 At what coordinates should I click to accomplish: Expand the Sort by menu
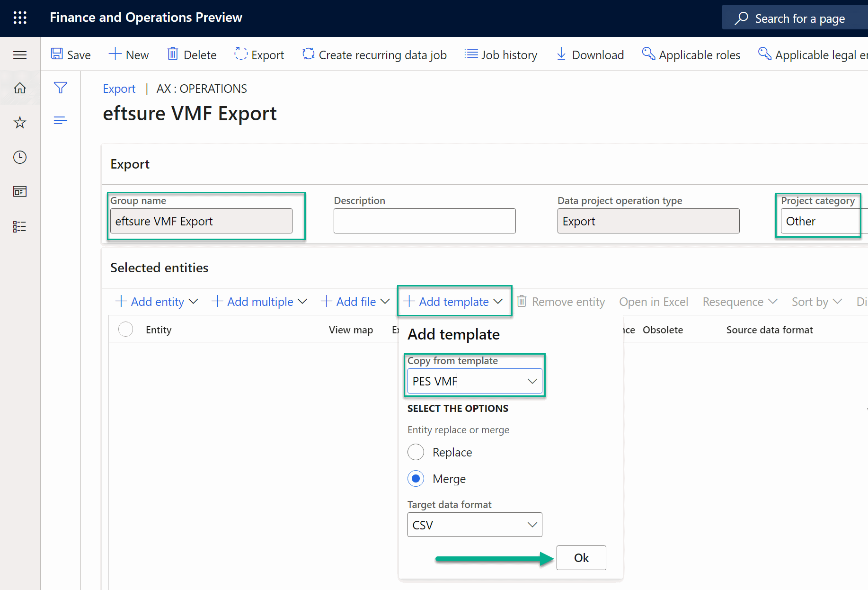(817, 302)
